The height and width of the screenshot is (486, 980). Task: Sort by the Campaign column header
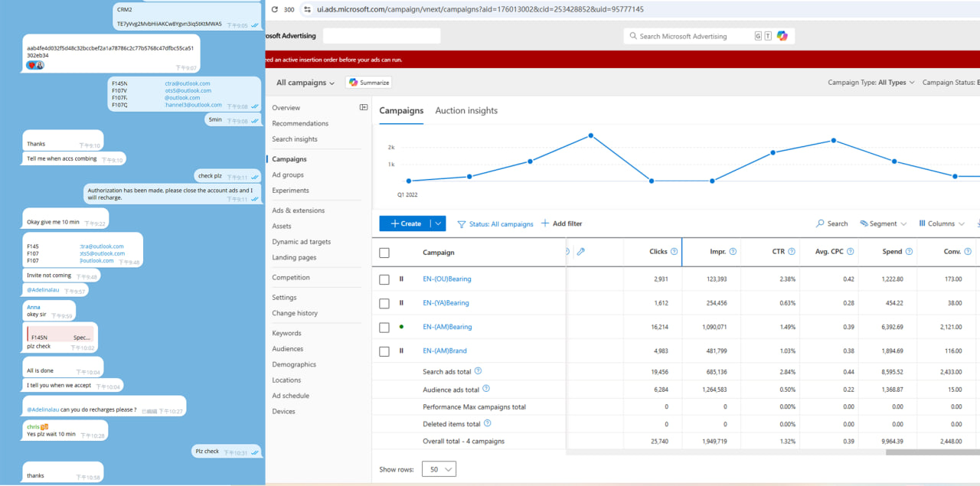[x=439, y=253]
